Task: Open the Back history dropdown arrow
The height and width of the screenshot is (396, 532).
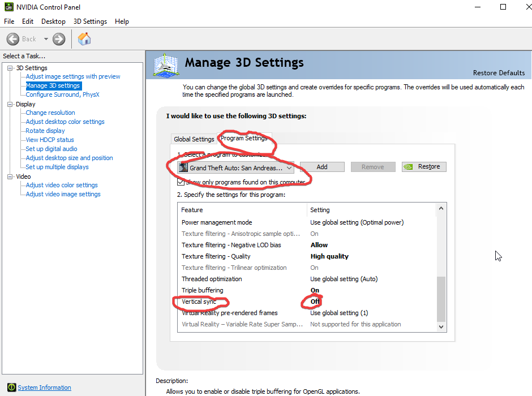Action: (46, 39)
